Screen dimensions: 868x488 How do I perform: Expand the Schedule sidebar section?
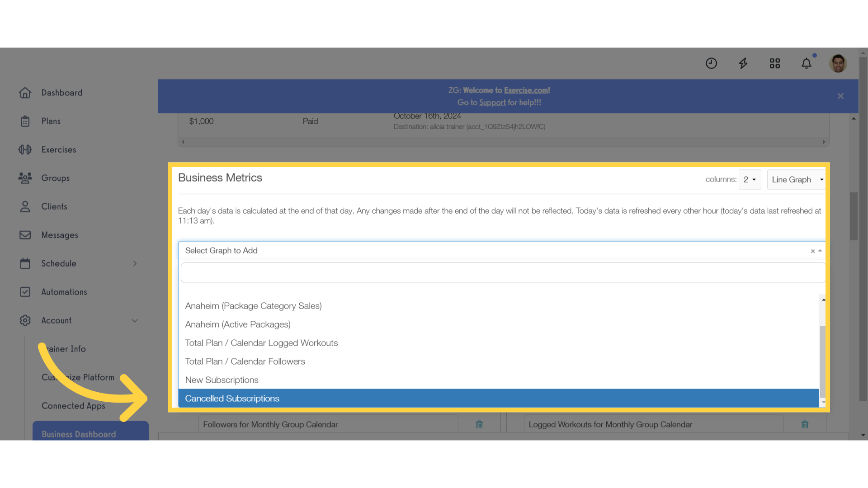(x=135, y=263)
